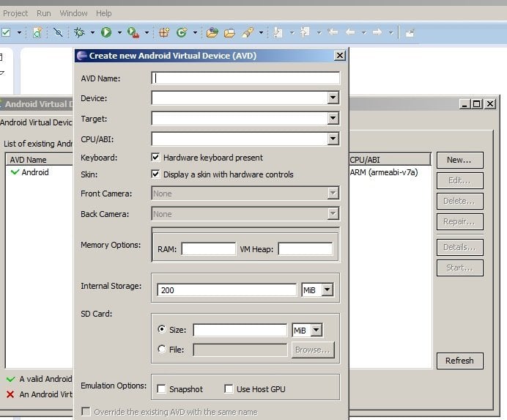The width and height of the screenshot is (507, 420).
Task: Click the ARM (armeabi-v7a) cell
Action: pos(384,172)
